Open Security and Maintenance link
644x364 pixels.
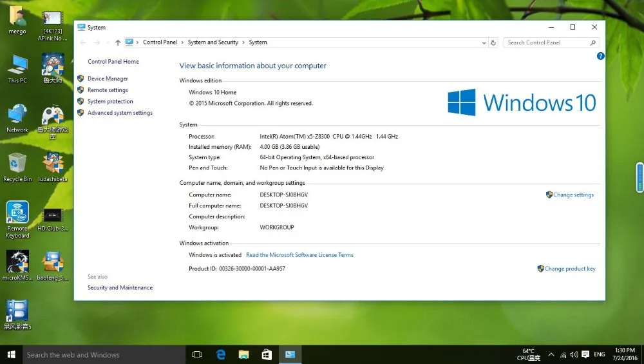click(120, 287)
